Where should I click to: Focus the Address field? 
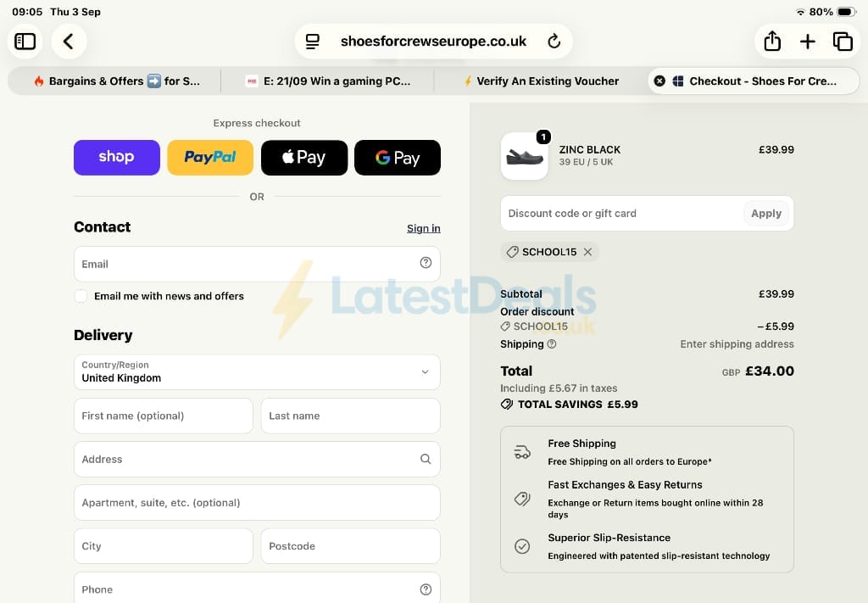click(x=257, y=459)
